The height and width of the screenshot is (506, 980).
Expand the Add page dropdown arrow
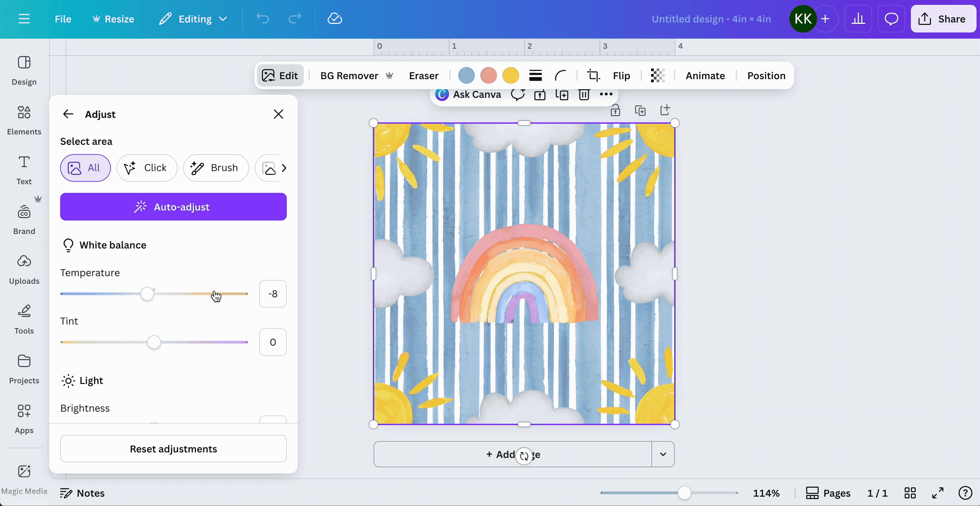[x=663, y=454]
